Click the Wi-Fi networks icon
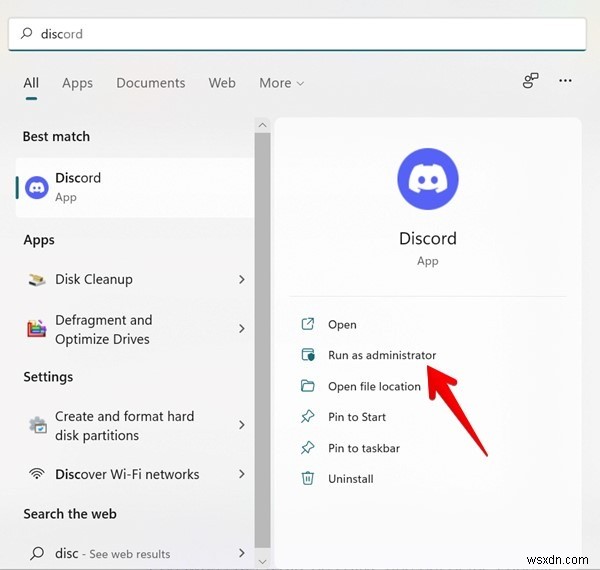The image size is (600, 570). 37,474
